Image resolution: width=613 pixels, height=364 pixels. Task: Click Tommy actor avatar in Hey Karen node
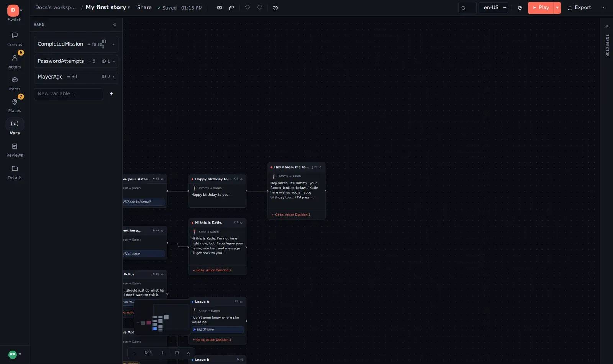[274, 176]
